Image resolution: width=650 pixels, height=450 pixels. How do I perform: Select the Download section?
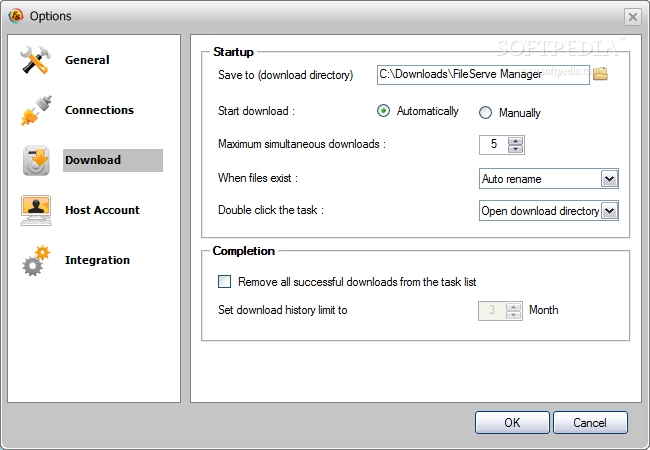click(x=113, y=160)
